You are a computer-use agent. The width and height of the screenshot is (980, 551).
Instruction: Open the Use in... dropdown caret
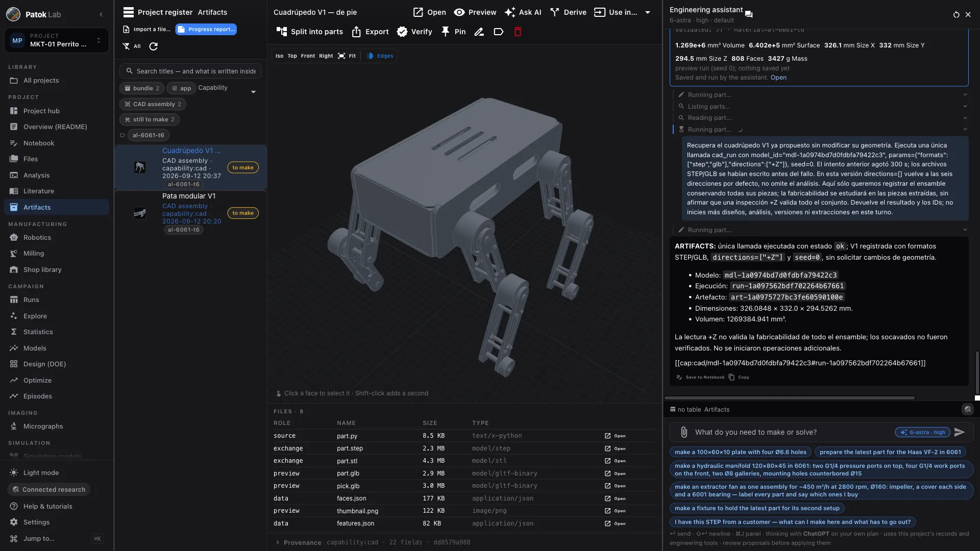tap(648, 12)
